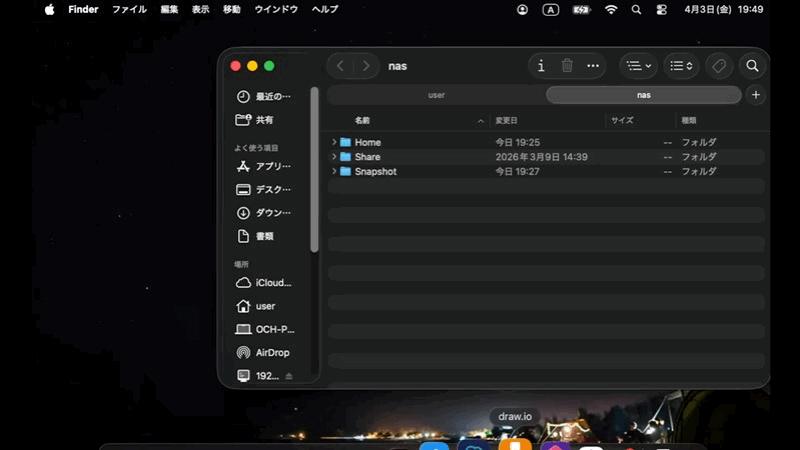Open the user home folder in sidebar
800x450 pixels.
tap(256, 306)
